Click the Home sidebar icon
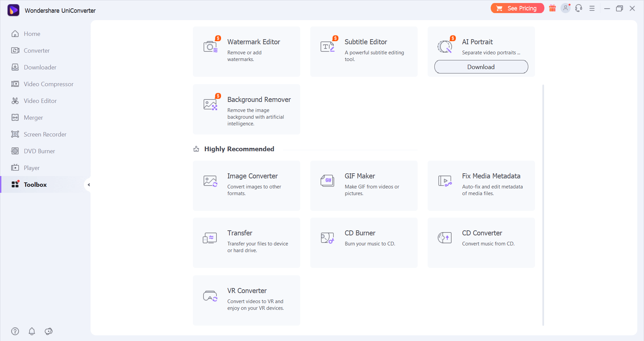Screen dimensions: 644x341 click(15, 34)
